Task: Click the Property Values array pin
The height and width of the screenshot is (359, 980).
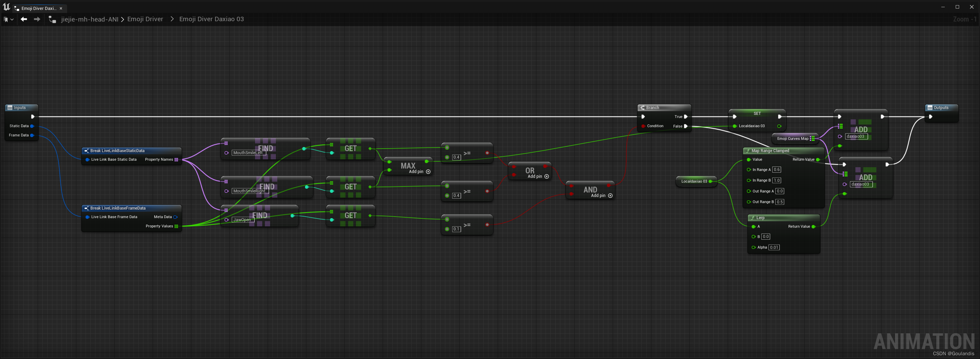Action: pyautogui.click(x=176, y=226)
